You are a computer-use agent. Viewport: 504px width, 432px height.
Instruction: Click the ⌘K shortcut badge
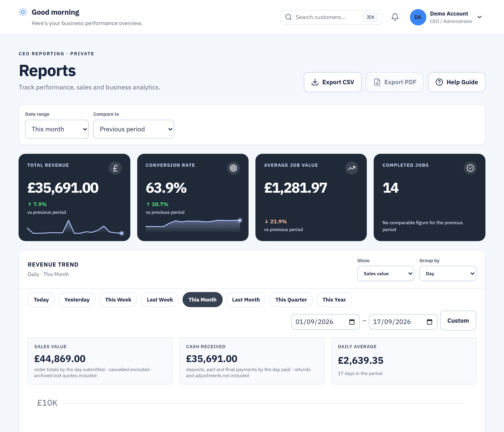click(370, 17)
